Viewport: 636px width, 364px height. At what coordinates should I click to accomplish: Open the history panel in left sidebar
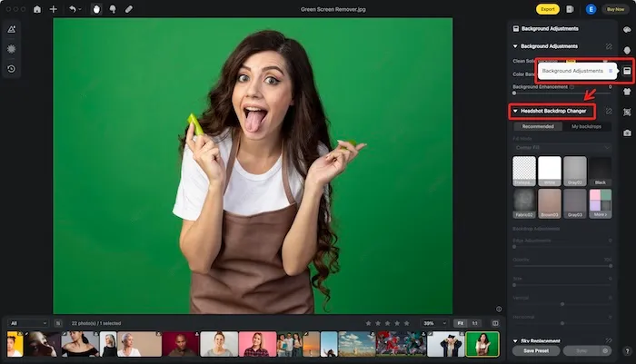[11, 68]
